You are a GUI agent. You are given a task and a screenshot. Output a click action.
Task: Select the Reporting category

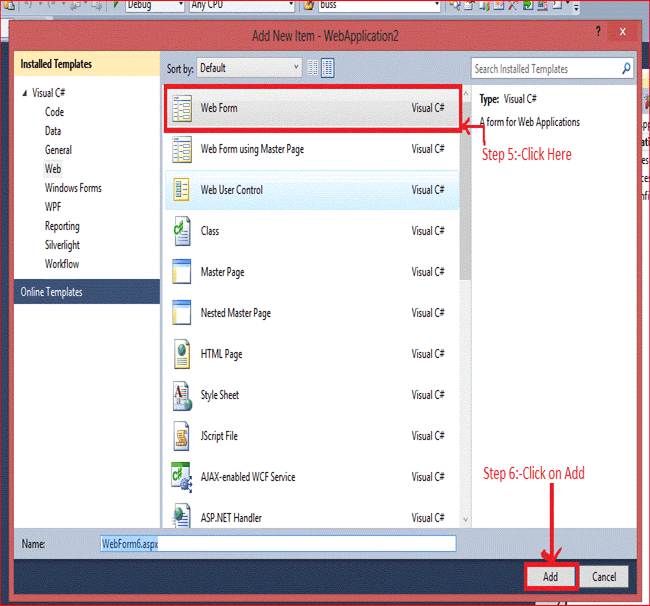[62, 226]
